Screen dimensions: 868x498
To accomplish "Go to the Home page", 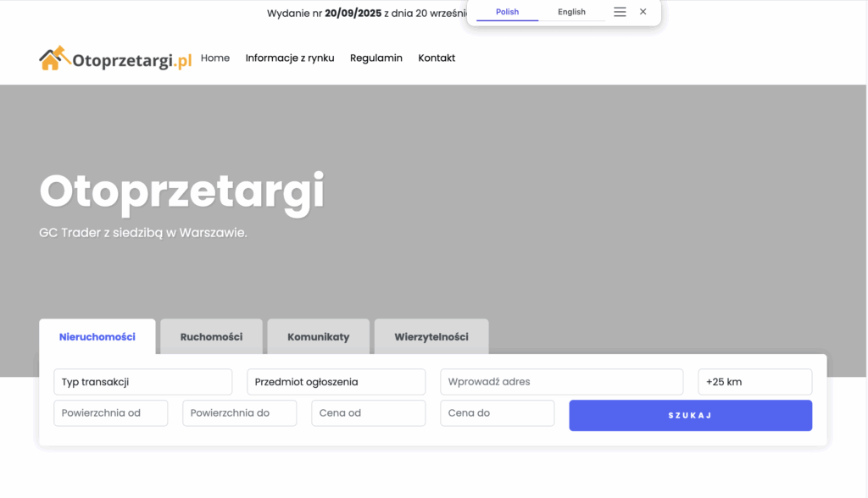I will point(215,58).
